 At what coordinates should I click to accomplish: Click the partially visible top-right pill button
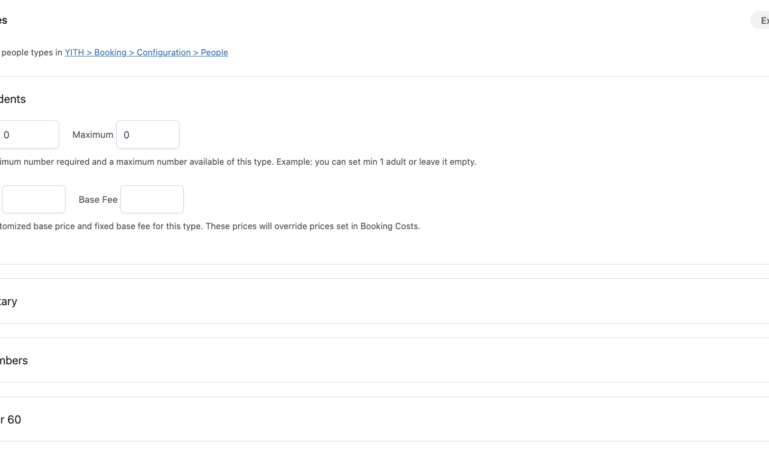(x=761, y=20)
